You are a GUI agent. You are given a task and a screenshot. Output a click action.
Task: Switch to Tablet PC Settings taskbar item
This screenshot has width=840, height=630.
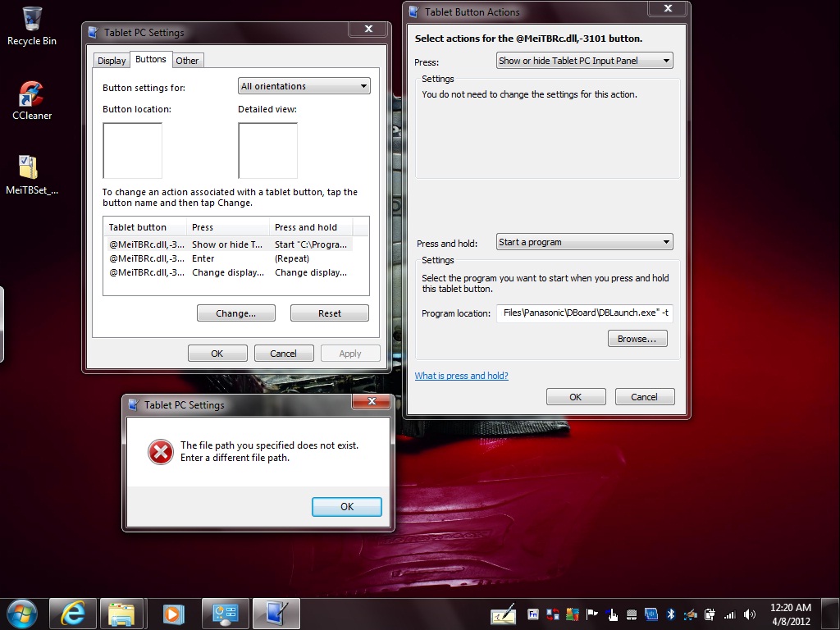pos(276,614)
